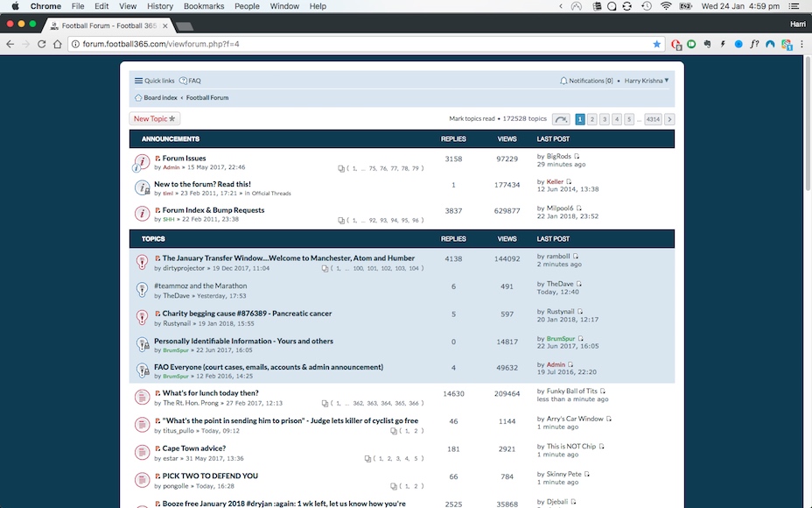Image resolution: width=812 pixels, height=508 pixels.
Task: View latest post by Rustynail icon
Action: click(x=580, y=312)
